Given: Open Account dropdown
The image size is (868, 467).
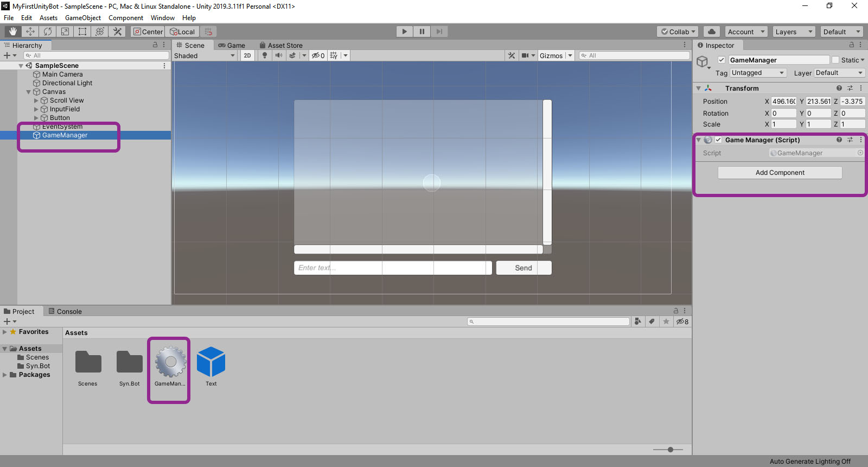Looking at the screenshot, I should pyautogui.click(x=746, y=31).
